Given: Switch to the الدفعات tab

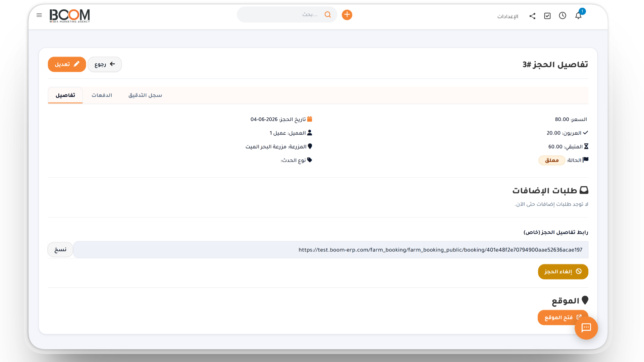Looking at the screenshot, I should [x=102, y=95].
